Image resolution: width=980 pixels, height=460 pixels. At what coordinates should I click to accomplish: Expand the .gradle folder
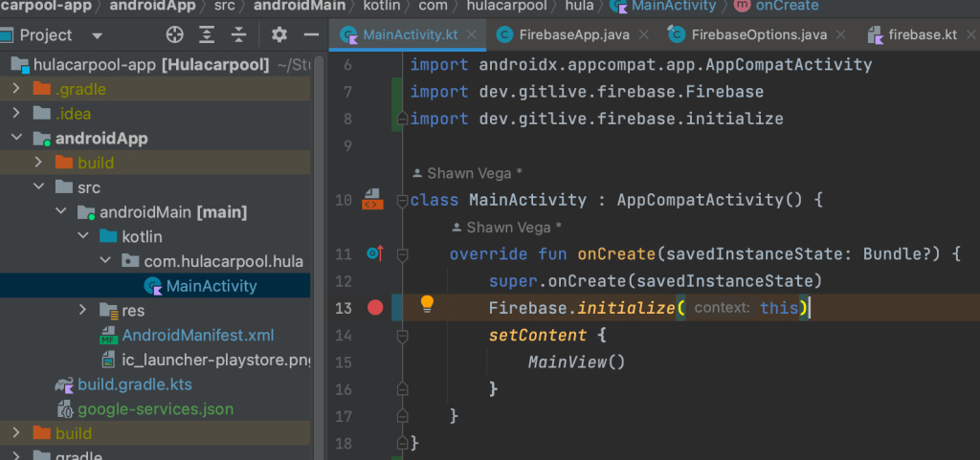17,89
